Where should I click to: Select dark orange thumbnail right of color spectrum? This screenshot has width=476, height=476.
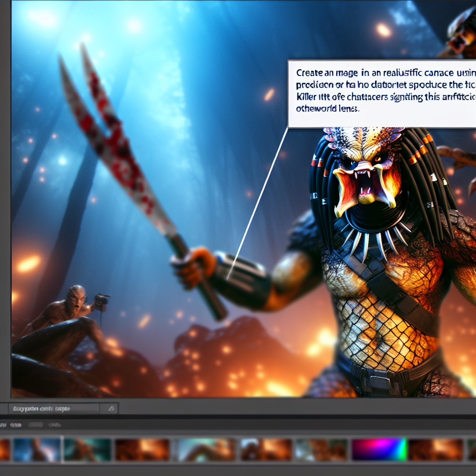436,450
